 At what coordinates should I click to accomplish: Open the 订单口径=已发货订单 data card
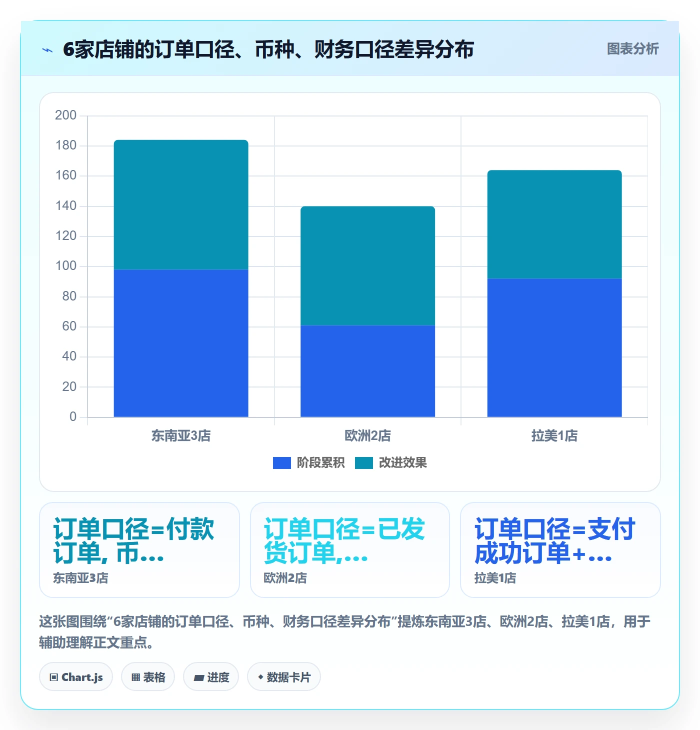click(x=350, y=550)
